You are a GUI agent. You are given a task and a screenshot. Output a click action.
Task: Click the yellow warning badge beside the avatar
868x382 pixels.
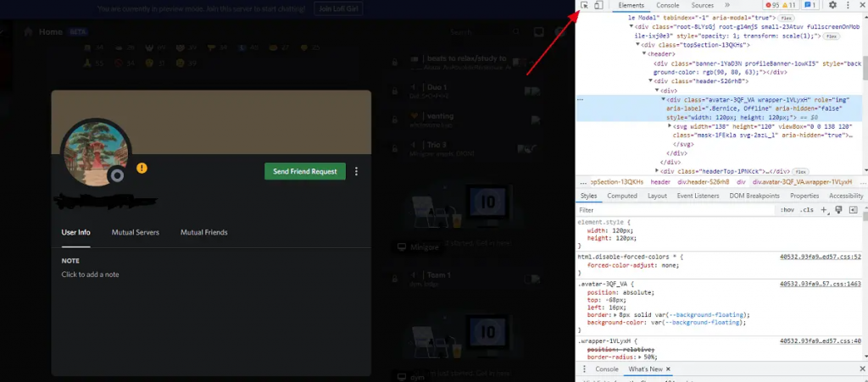(142, 168)
